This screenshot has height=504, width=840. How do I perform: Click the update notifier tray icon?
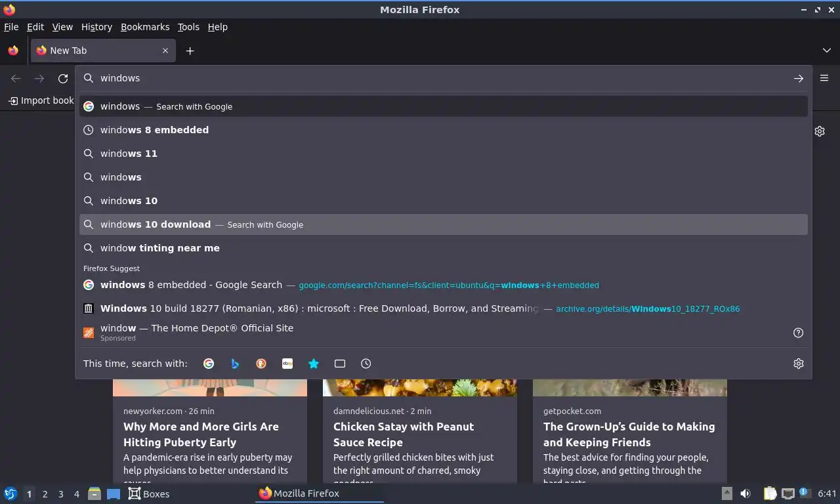(x=803, y=492)
